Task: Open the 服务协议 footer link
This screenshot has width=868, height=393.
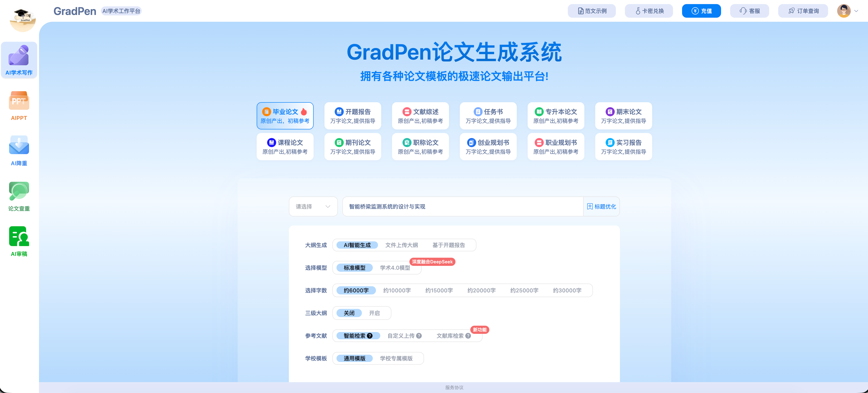Action: pyautogui.click(x=454, y=388)
